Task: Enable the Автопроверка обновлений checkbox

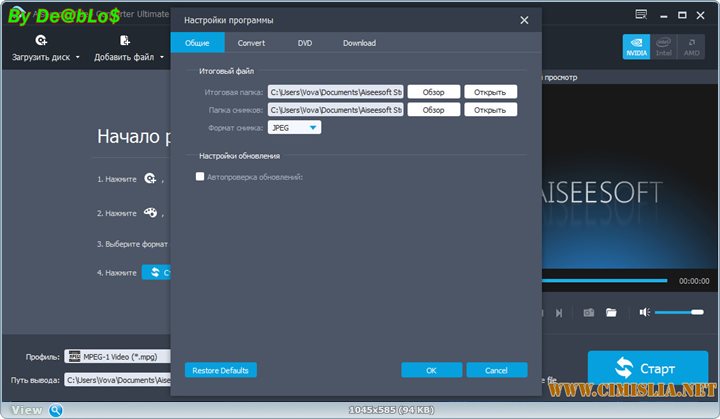Action: 201,177
